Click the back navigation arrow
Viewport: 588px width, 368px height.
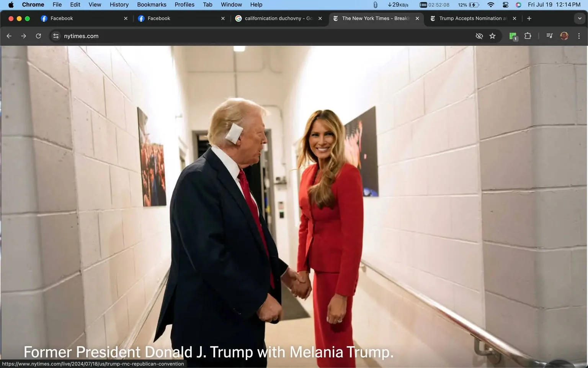coord(9,36)
